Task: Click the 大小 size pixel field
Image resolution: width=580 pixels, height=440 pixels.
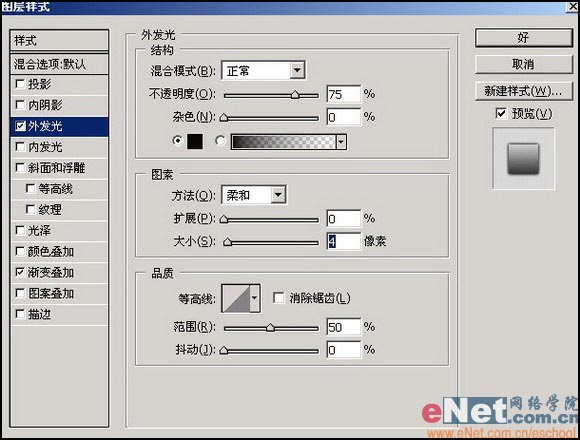Action: point(344,241)
